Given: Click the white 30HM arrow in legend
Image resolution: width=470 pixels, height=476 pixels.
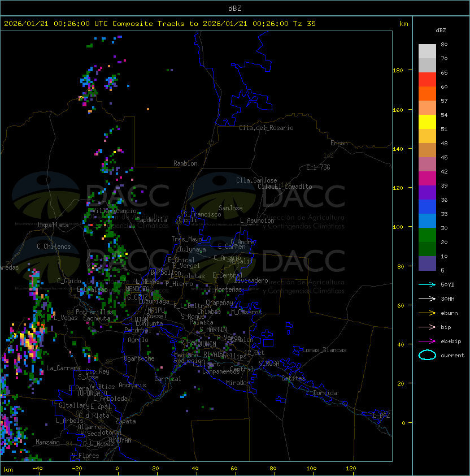Looking at the screenshot, I should tap(427, 298).
